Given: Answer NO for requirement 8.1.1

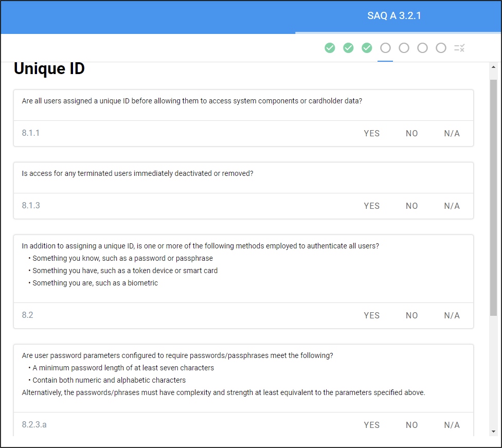Looking at the screenshot, I should (x=411, y=134).
